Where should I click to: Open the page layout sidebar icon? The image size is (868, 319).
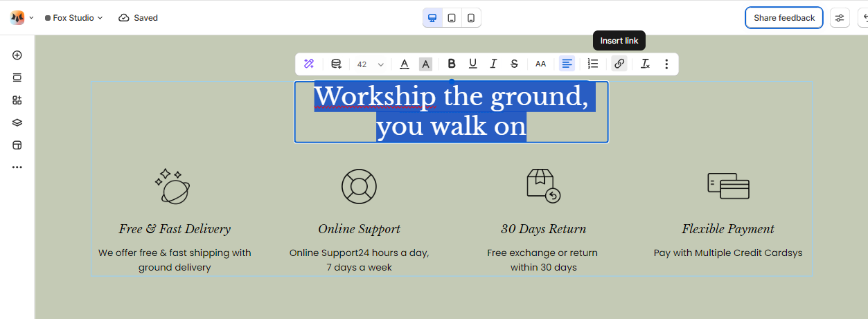click(x=17, y=145)
